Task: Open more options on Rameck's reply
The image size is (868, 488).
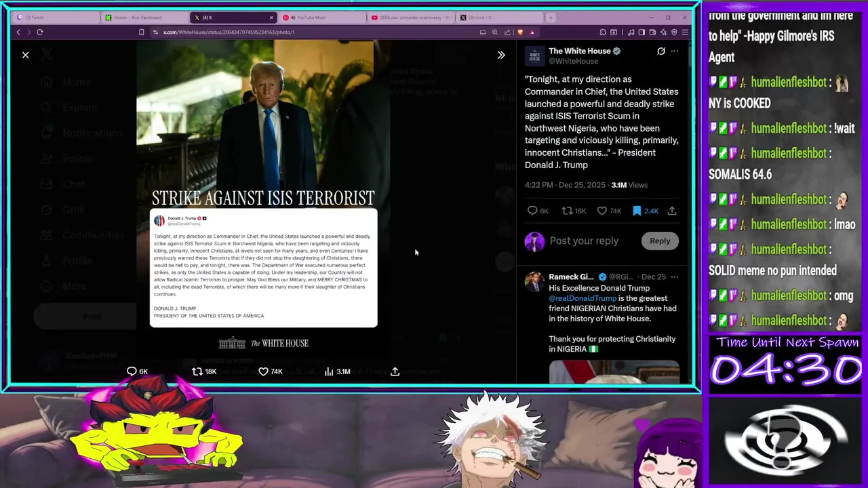Action: click(675, 277)
